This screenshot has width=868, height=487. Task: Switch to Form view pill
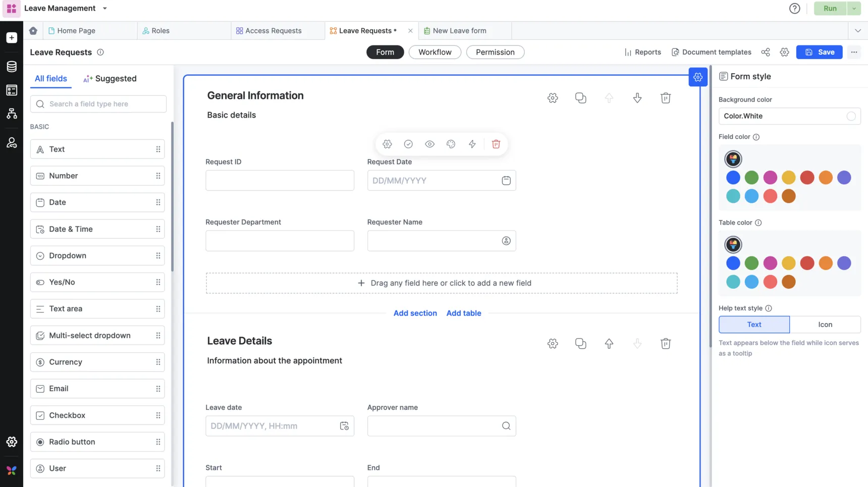click(385, 52)
